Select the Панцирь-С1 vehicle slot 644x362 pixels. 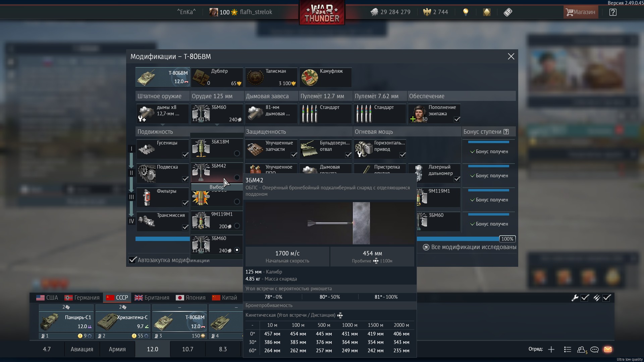pyautogui.click(x=66, y=321)
